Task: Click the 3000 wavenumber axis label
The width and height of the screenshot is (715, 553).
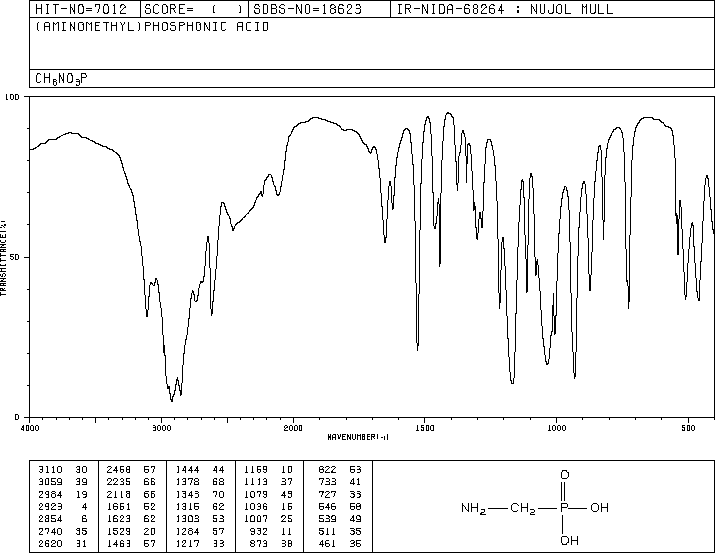Action: click(x=161, y=428)
